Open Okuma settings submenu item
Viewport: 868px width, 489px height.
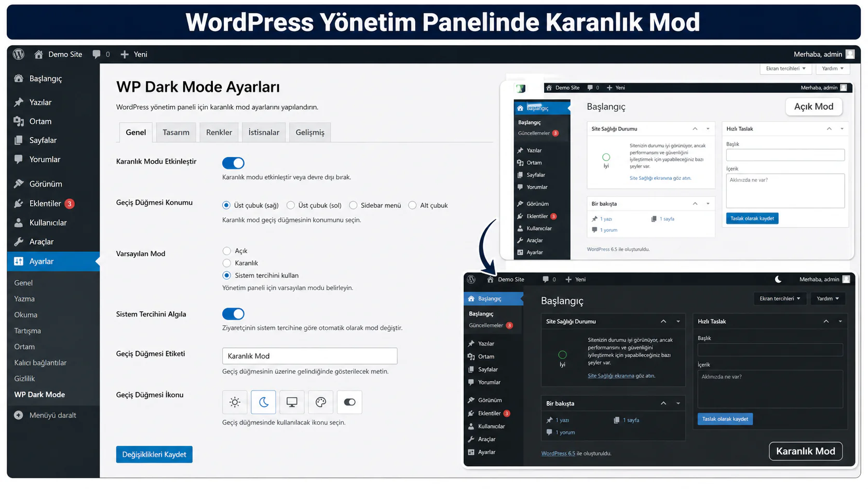coord(26,315)
